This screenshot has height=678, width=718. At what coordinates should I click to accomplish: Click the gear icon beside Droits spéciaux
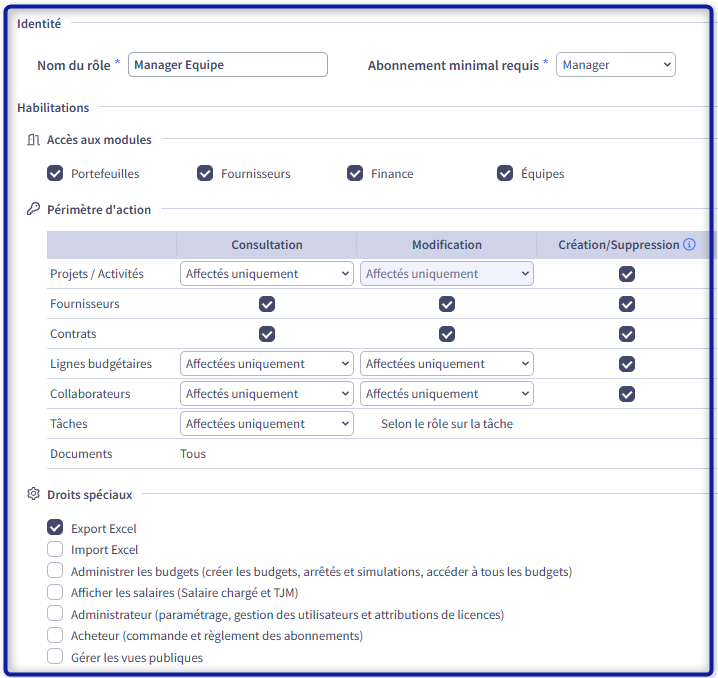[x=33, y=494]
